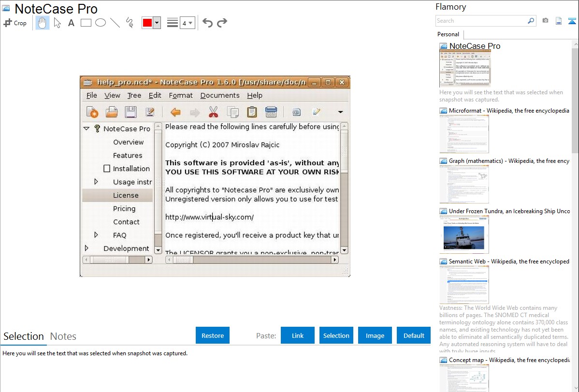Switch to the Notes tab
579x392 pixels.
point(63,336)
